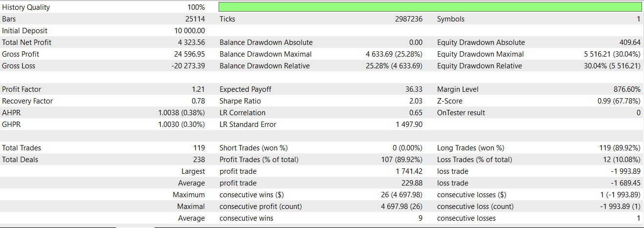644x228 pixels.
Task: Select the Z-Score label
Action: 450,101
